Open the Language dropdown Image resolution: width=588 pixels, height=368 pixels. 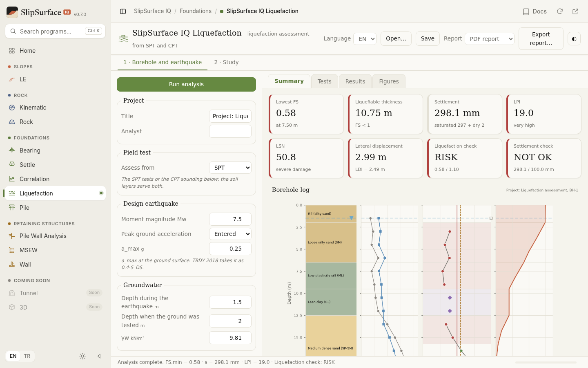click(x=365, y=39)
